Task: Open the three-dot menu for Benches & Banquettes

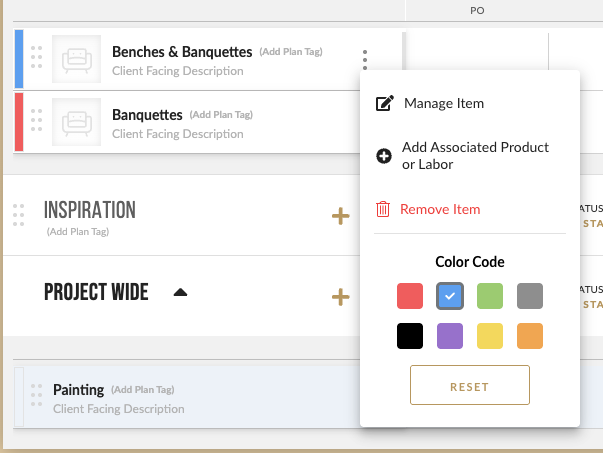Action: (x=365, y=60)
